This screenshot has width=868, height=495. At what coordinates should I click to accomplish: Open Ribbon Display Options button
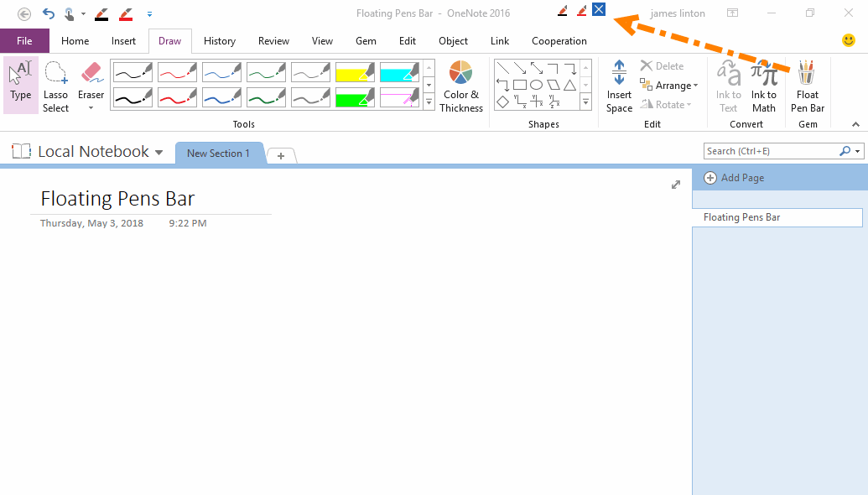pos(732,13)
